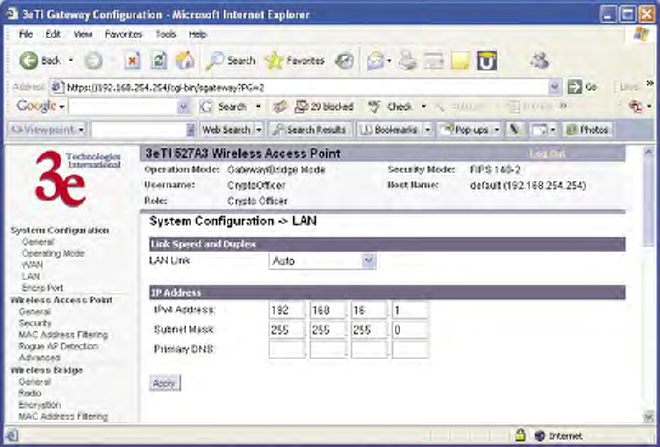The width and height of the screenshot is (660, 447).
Task: Click the Log Out link
Action: point(547,154)
